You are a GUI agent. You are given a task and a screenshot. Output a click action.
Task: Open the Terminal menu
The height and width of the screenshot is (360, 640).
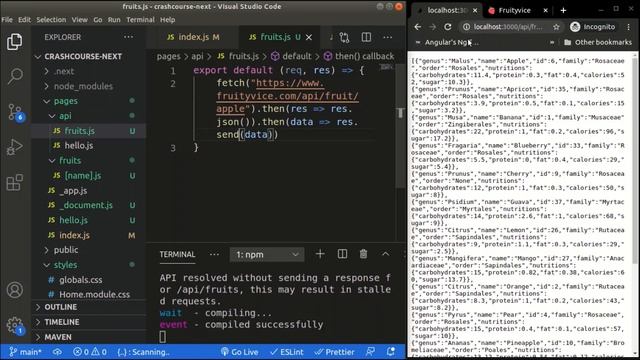(140, 20)
